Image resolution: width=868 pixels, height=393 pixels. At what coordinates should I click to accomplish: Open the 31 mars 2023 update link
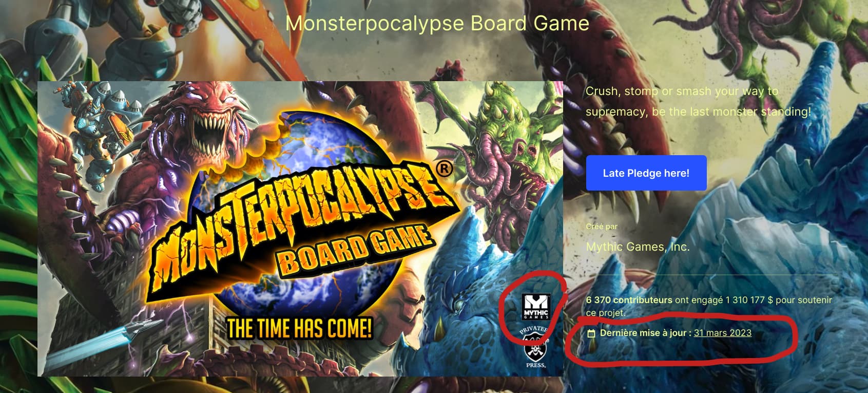(x=722, y=333)
